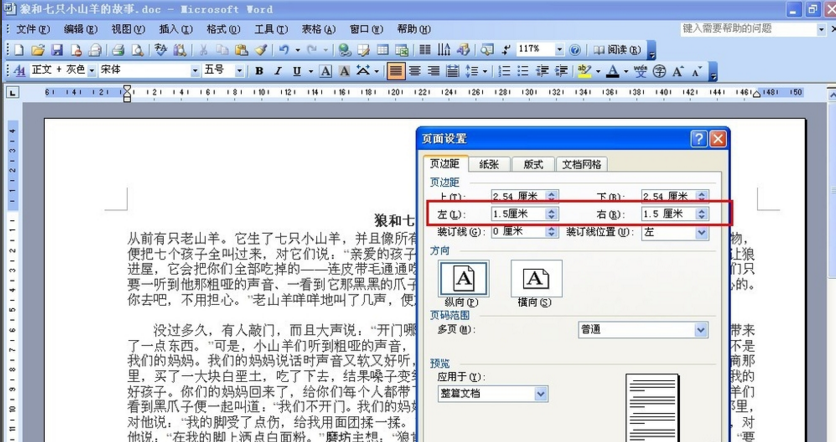Open the 编辑 menu
Screen dimensions: 836x442
81,29
